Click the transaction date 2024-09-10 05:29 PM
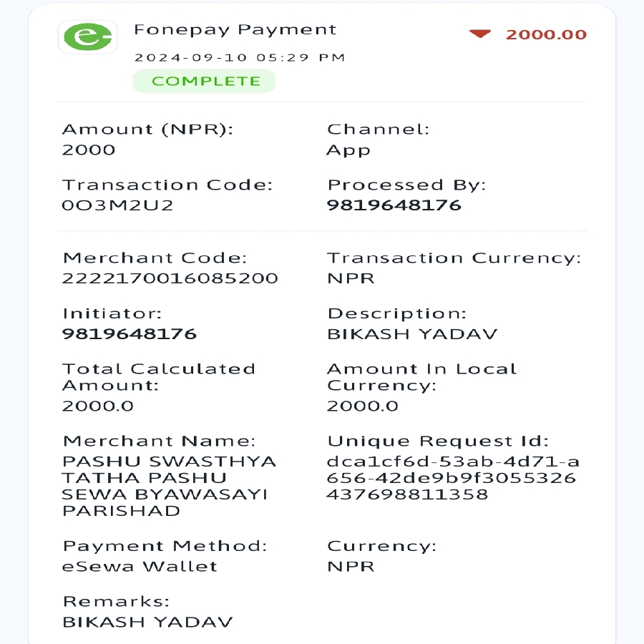644x644 pixels. coord(240,57)
